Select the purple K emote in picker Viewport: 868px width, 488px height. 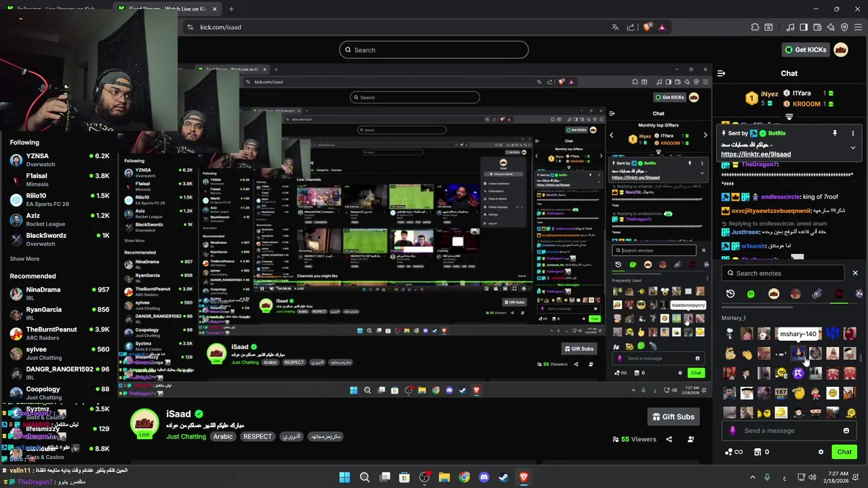pyautogui.click(x=798, y=373)
